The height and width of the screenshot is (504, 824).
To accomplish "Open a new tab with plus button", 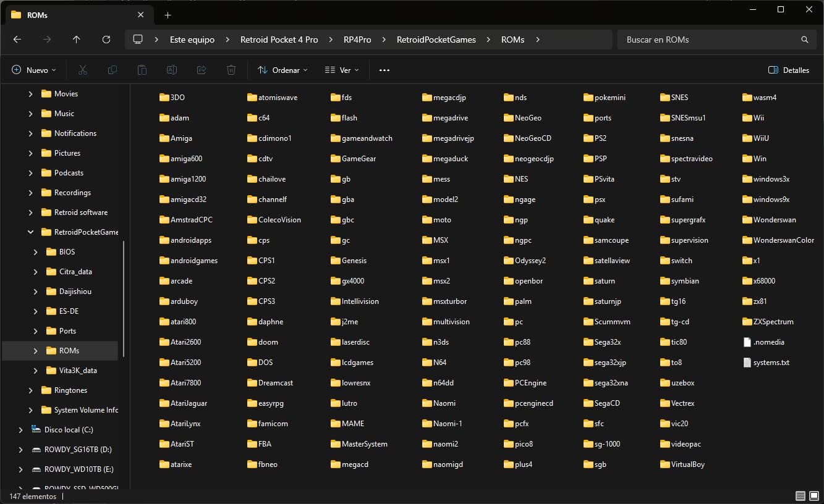I will 168,15.
